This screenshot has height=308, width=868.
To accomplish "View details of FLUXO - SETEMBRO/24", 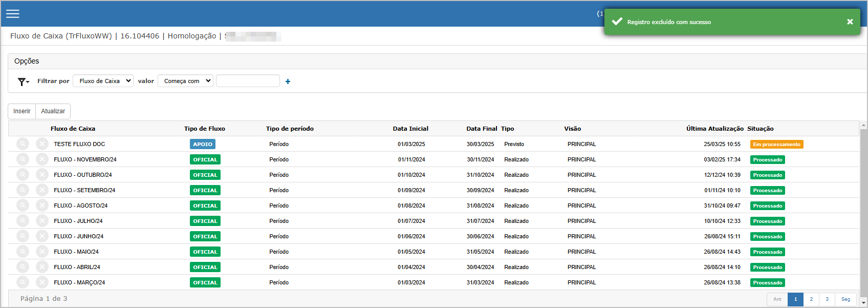I will 23,190.
